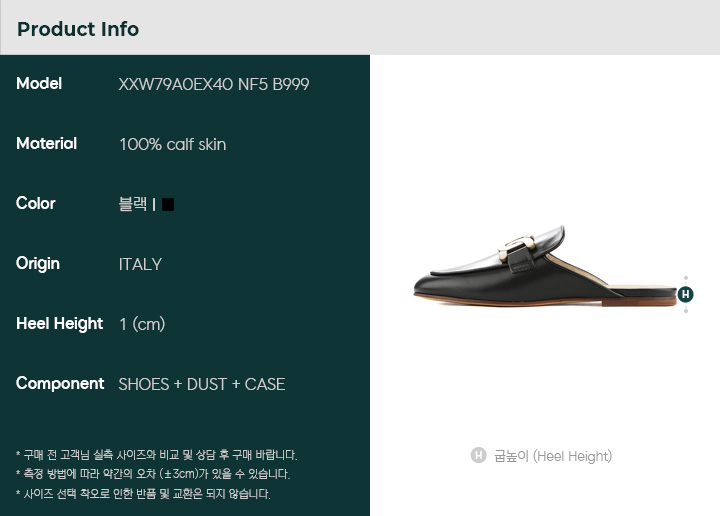720x516 pixels.
Task: Click the Origin label
Action: coord(38,264)
